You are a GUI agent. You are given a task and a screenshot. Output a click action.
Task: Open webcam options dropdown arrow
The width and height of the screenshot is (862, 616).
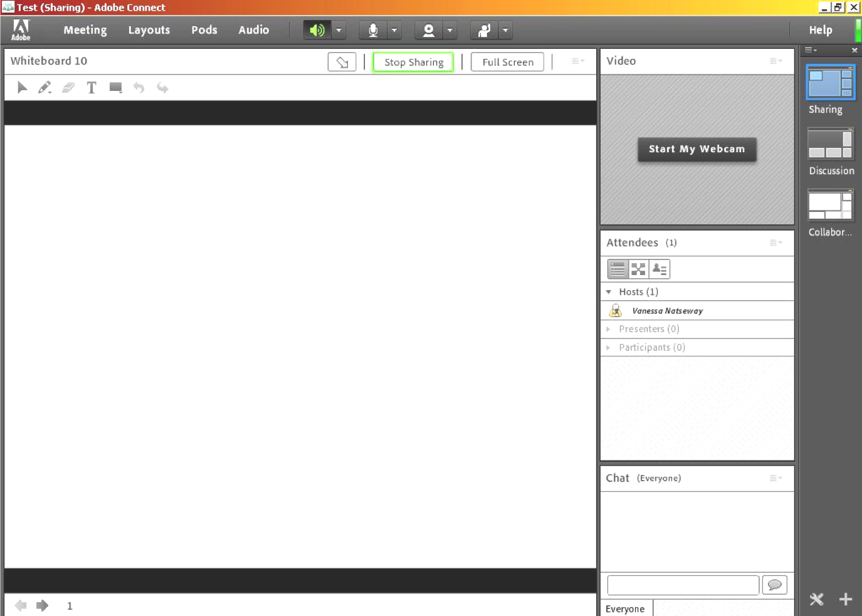point(449,30)
